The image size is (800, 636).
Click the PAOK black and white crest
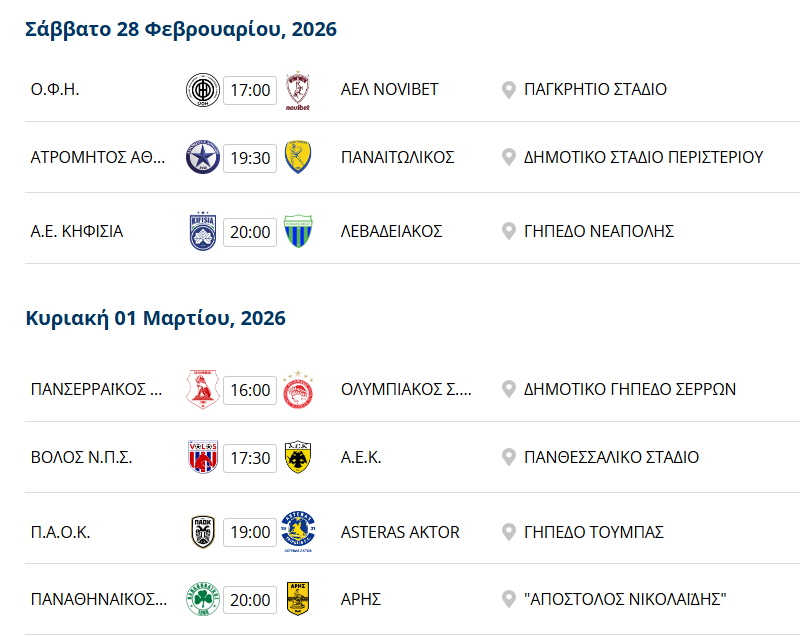(203, 532)
